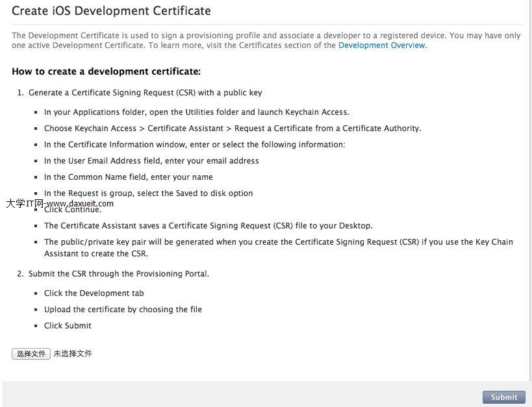Viewport: 532px width, 407px height.
Task: Click the bullet about saving CSR to Desktop
Action: pos(208,225)
